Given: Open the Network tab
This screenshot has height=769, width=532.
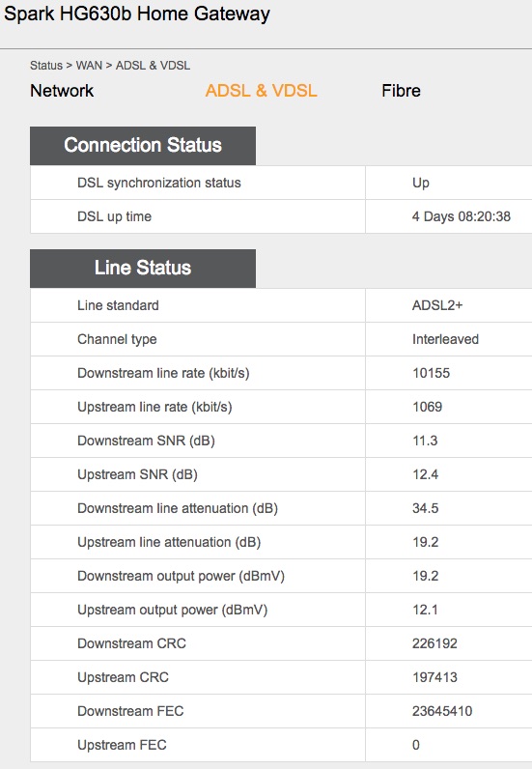Looking at the screenshot, I should coord(62,91).
